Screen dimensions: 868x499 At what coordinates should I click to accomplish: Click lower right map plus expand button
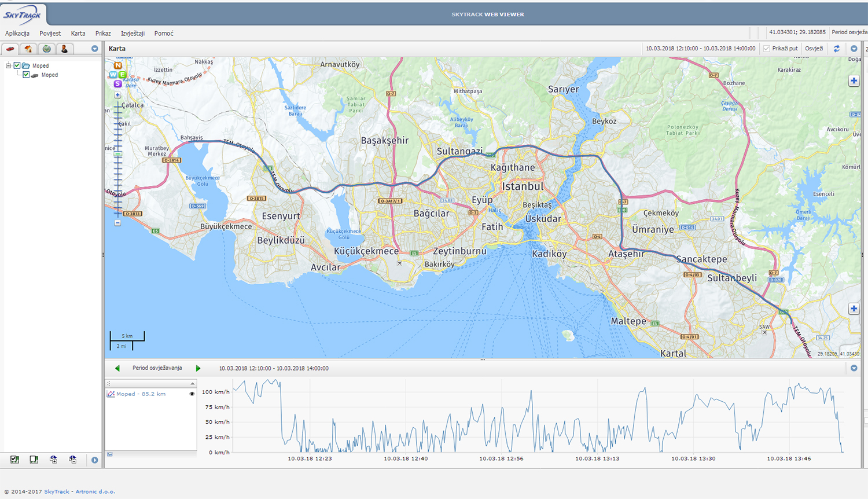854,309
